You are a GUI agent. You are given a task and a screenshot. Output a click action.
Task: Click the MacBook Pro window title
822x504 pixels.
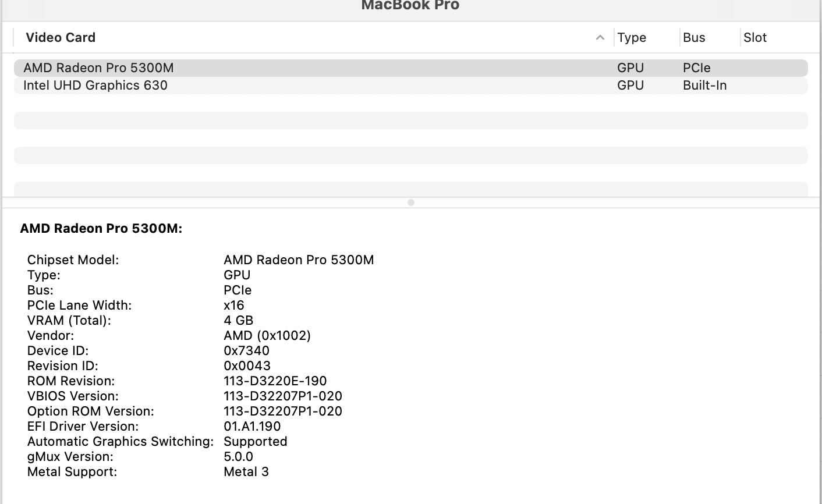coord(410,6)
